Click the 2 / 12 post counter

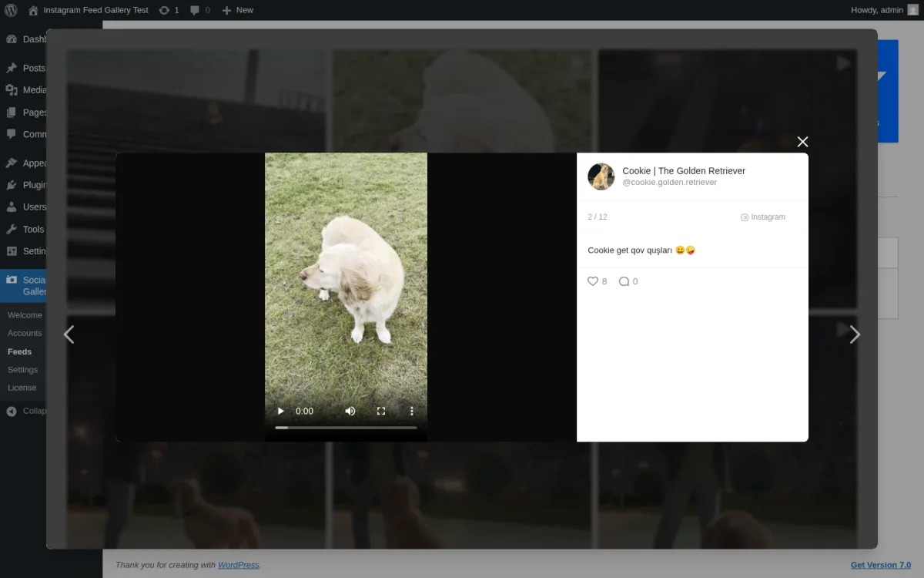[x=598, y=217]
